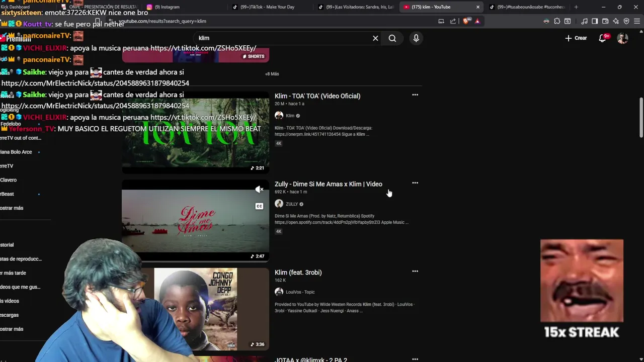Click the '20 M · hace 1 a' metadata text
This screenshot has width=644, height=362.
tap(289, 104)
